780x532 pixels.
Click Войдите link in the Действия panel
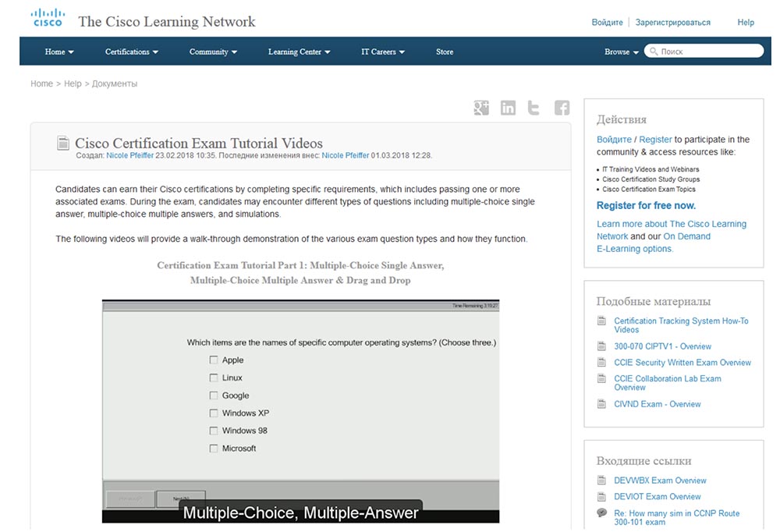point(614,140)
